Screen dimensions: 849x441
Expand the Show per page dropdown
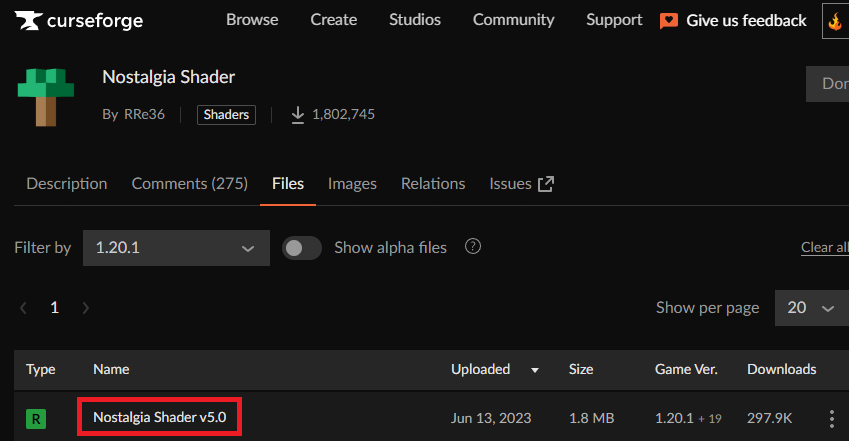click(x=811, y=308)
